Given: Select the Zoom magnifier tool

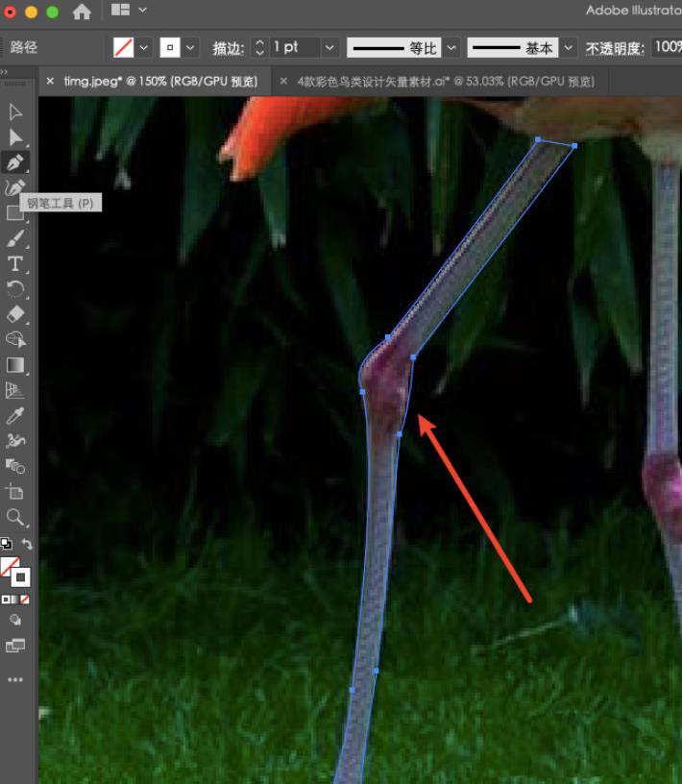Looking at the screenshot, I should click(x=15, y=518).
